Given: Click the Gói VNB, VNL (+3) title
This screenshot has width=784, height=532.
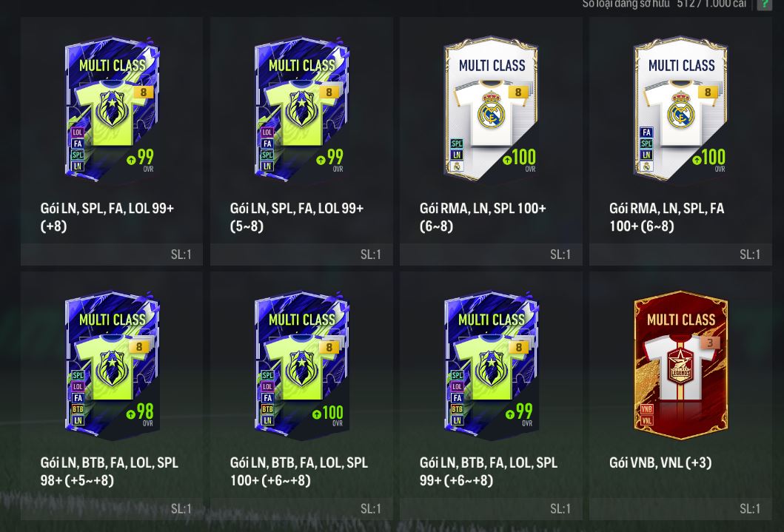Looking at the screenshot, I should click(660, 462).
